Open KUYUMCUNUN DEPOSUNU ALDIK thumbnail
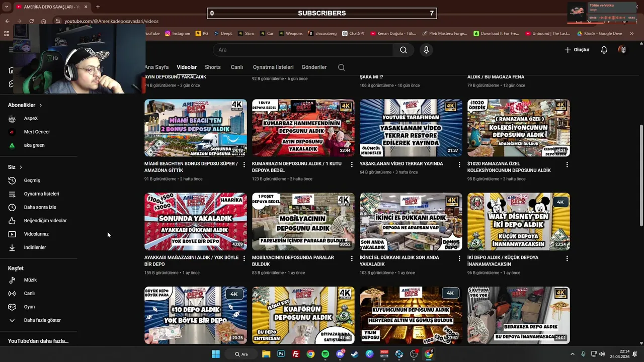Image resolution: width=644 pixels, height=362 pixels. tap(411, 315)
